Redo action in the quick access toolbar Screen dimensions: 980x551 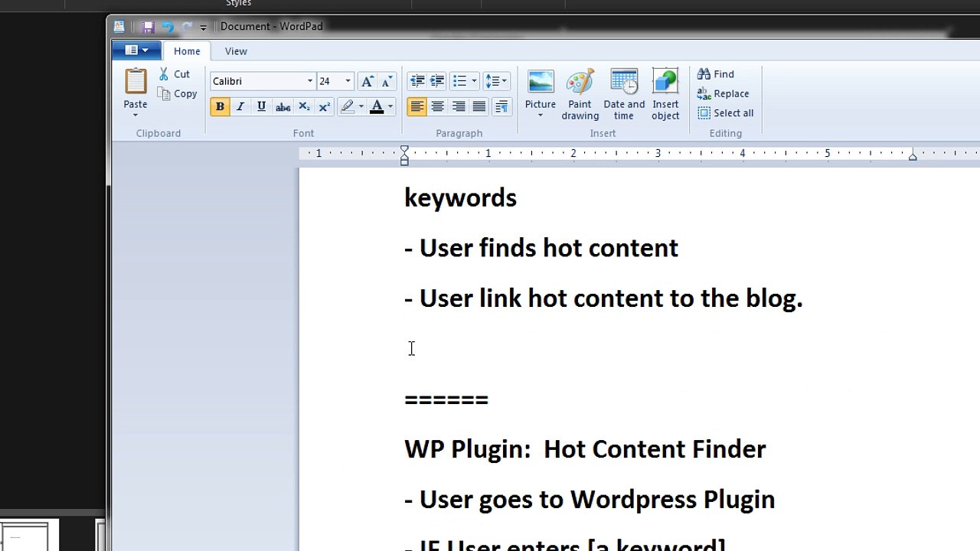click(187, 27)
